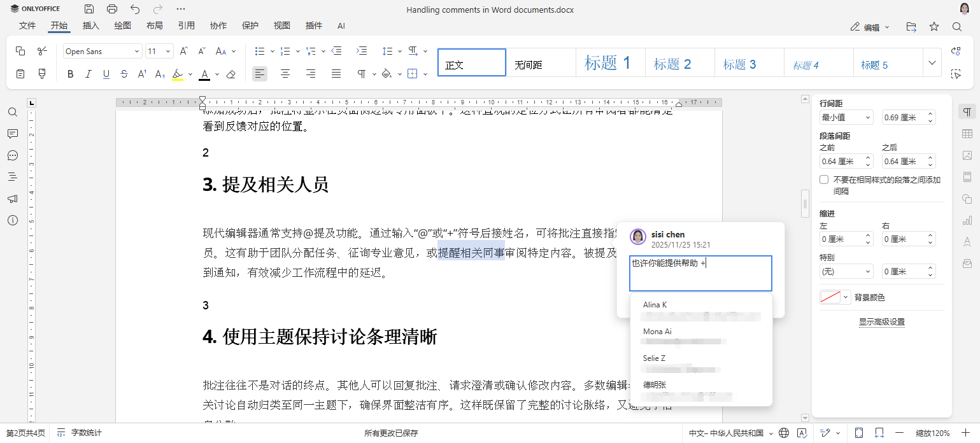Open the Comments panel in left sidebar
Image resolution: width=980 pixels, height=443 pixels.
coord(13,134)
